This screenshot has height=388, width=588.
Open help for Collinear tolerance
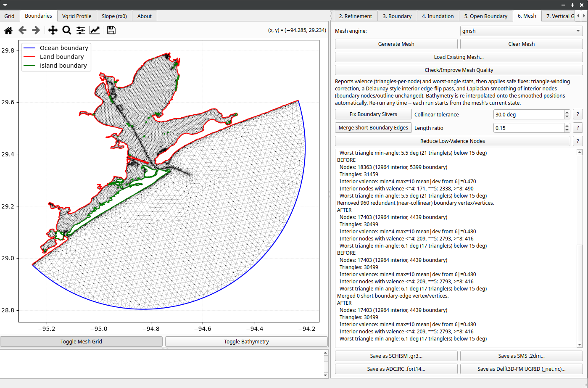click(578, 114)
